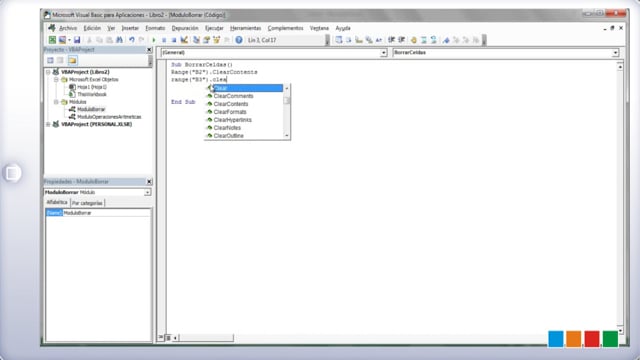
Task: Open the (General) object dropdown
Action: (x=383, y=53)
